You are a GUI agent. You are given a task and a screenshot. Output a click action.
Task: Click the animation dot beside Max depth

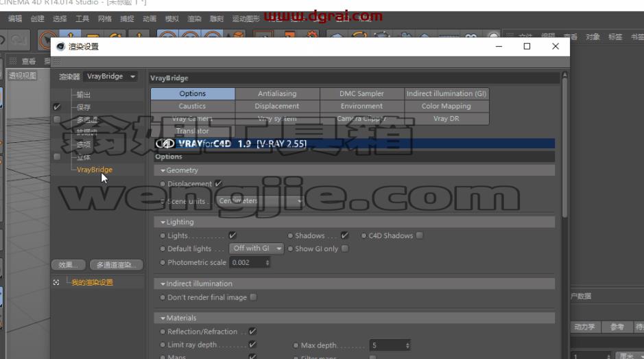point(296,345)
